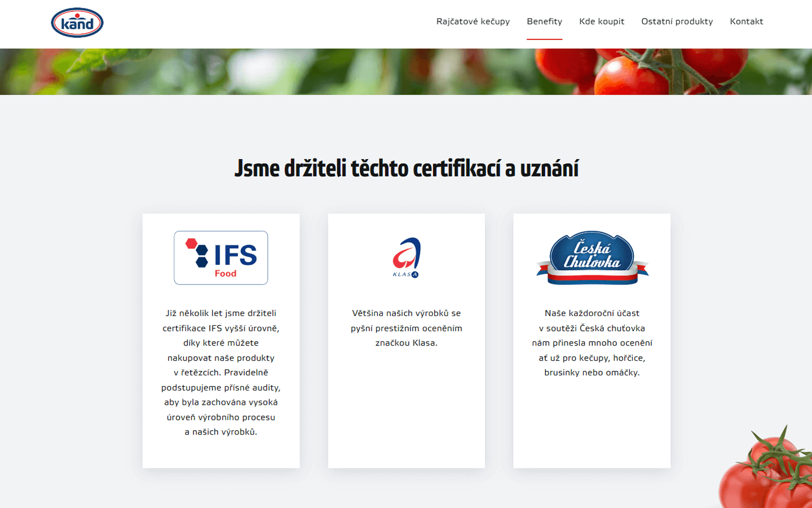Open the Rajčatové kečupy menu item
This screenshot has height=508, width=812.
473,21
